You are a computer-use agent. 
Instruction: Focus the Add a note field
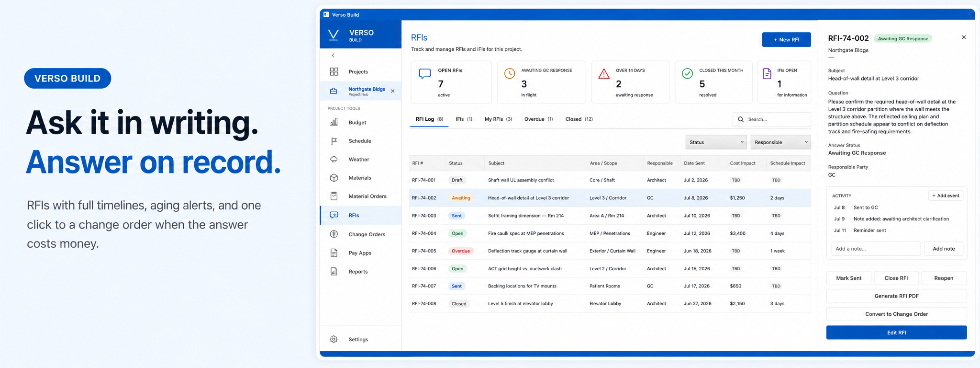click(876, 249)
